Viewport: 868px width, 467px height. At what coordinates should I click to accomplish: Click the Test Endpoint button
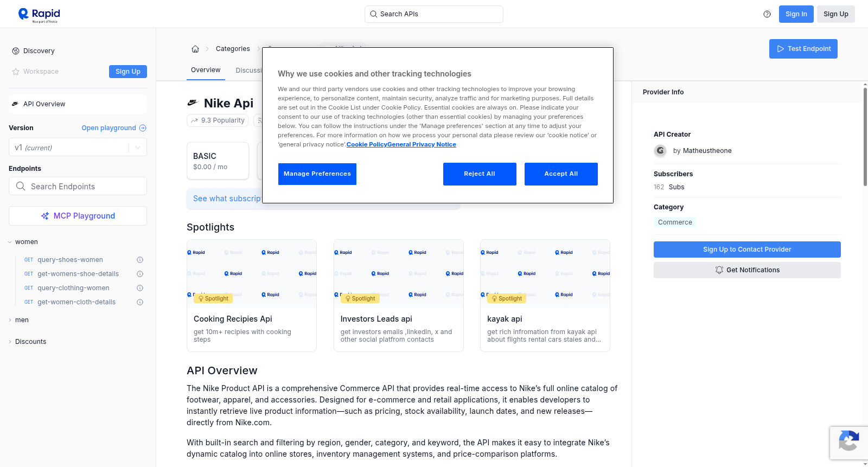coord(803,49)
